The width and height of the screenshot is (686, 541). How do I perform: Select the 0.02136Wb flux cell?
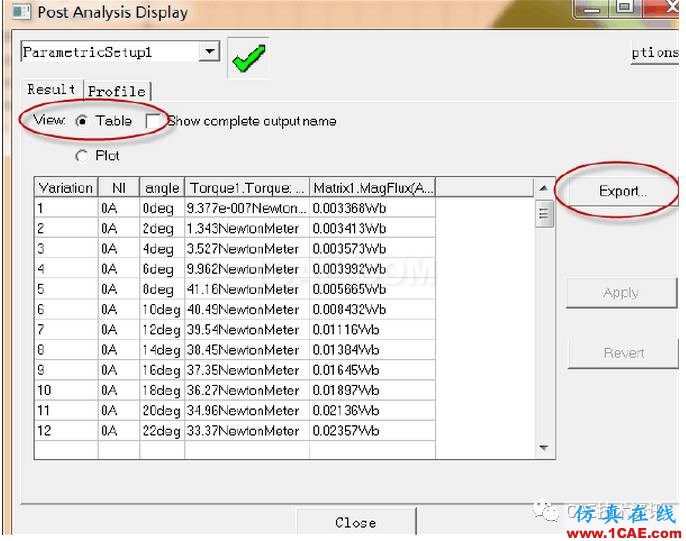pos(372,410)
